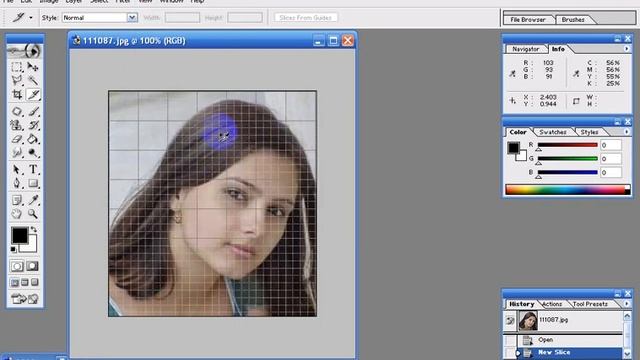Click the Slices From Guides button
The height and width of the screenshot is (360, 640).
coord(306,18)
